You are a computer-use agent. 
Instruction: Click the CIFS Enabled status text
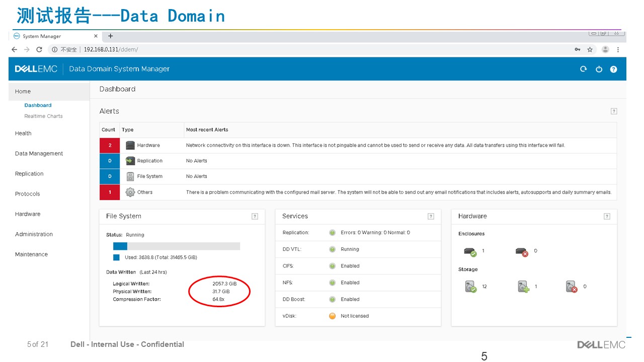[x=350, y=266]
